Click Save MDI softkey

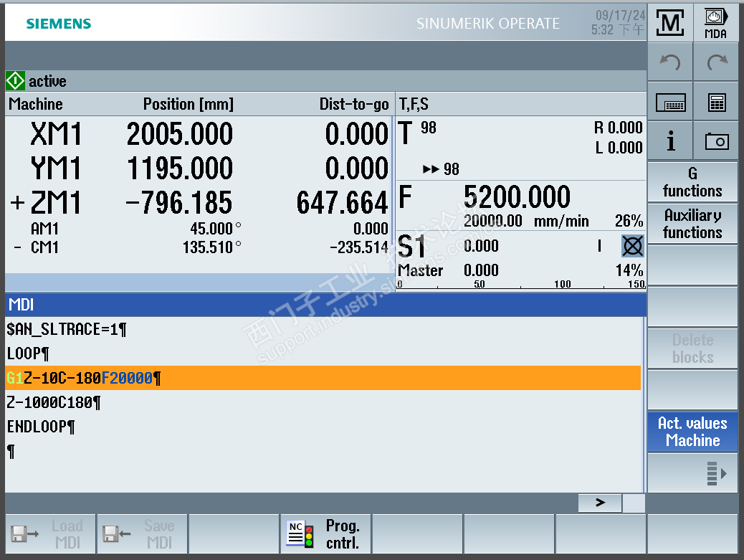(143, 534)
